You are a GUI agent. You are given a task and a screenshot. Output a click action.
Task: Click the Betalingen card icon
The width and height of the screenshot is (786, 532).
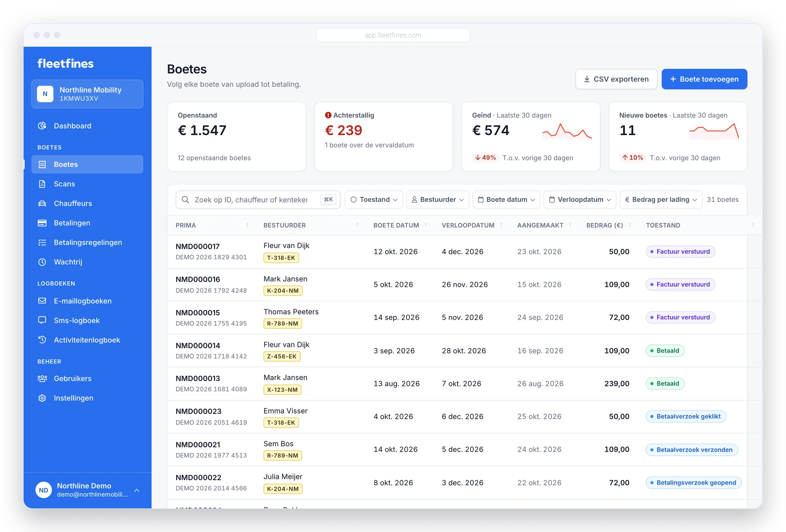[42, 223]
